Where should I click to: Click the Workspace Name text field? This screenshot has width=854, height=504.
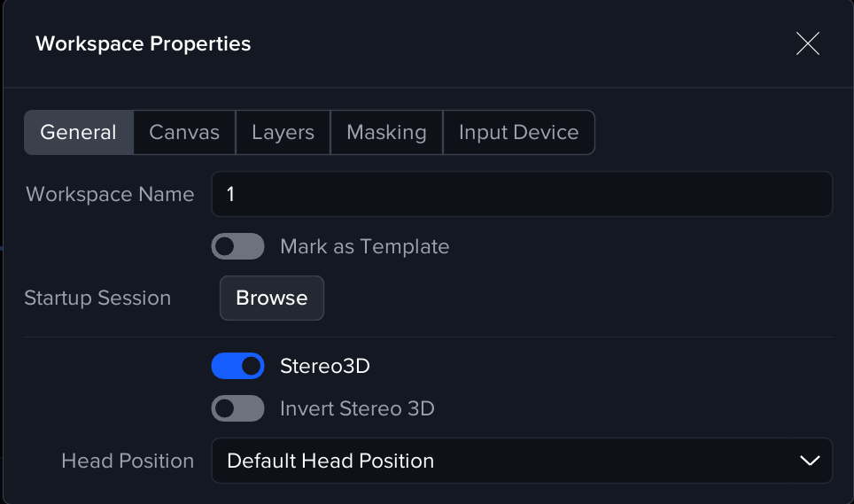[x=522, y=194]
